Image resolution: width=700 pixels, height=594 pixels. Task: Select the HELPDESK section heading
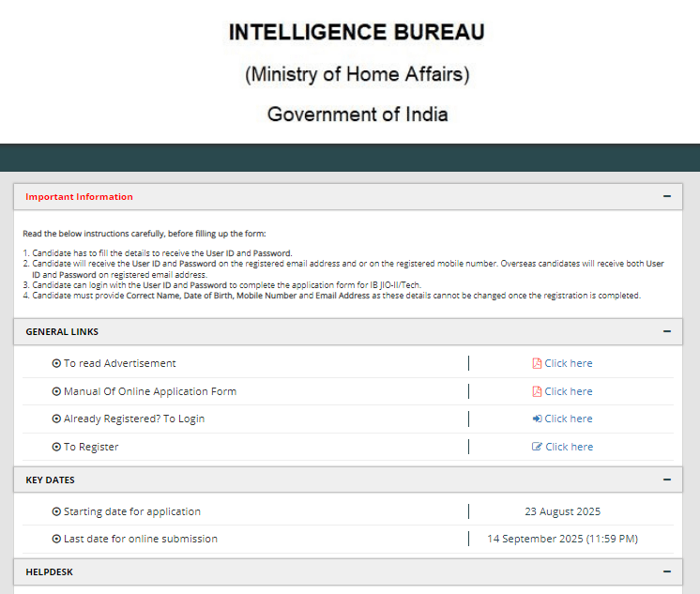pyautogui.click(x=49, y=572)
